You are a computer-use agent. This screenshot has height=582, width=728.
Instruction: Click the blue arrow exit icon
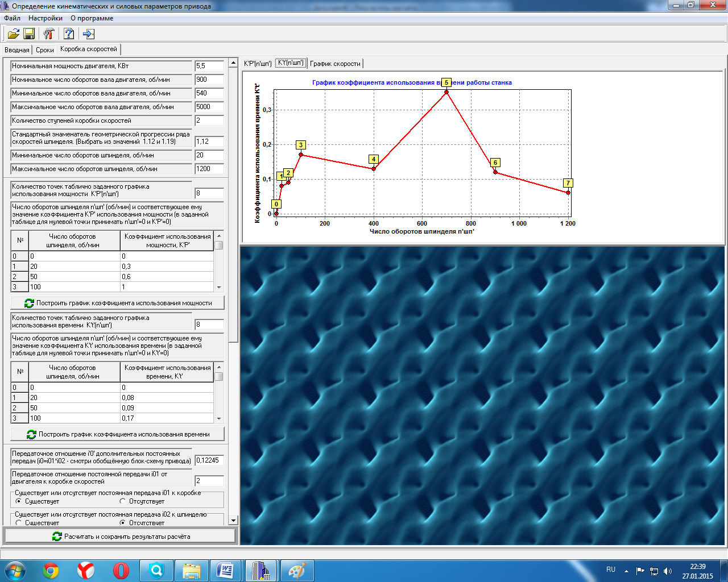(x=88, y=34)
